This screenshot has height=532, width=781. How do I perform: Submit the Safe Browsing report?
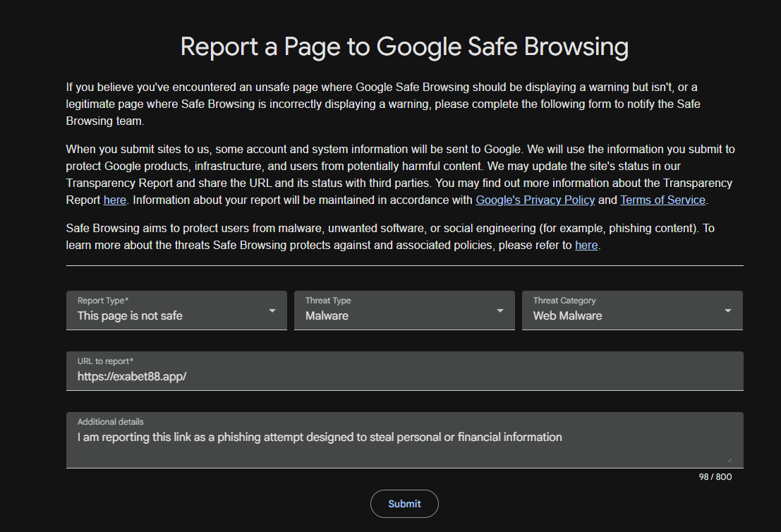(x=404, y=504)
